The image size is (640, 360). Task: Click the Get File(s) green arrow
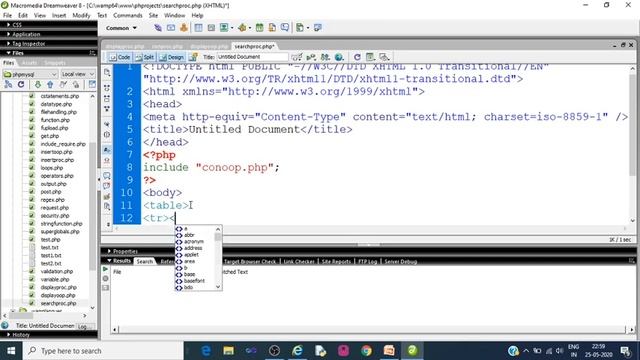coord(38,84)
